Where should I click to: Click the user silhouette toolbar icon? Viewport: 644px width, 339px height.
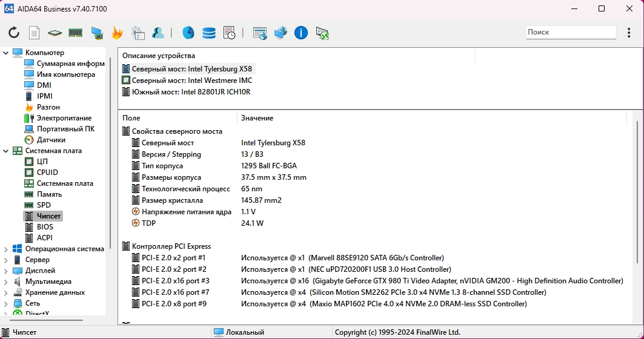(158, 33)
